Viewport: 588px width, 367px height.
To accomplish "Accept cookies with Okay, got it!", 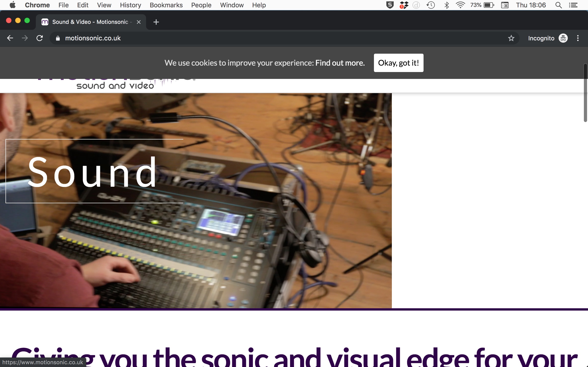I will [x=399, y=63].
